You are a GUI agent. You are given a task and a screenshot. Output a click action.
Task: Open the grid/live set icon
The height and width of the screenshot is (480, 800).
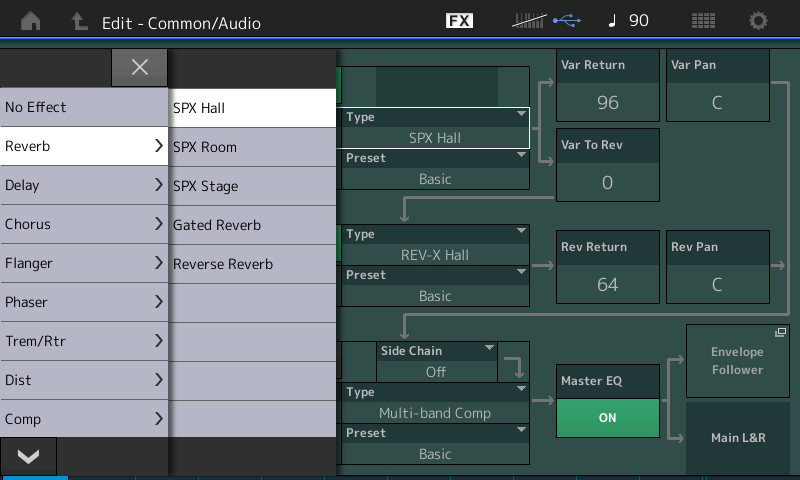click(x=703, y=21)
